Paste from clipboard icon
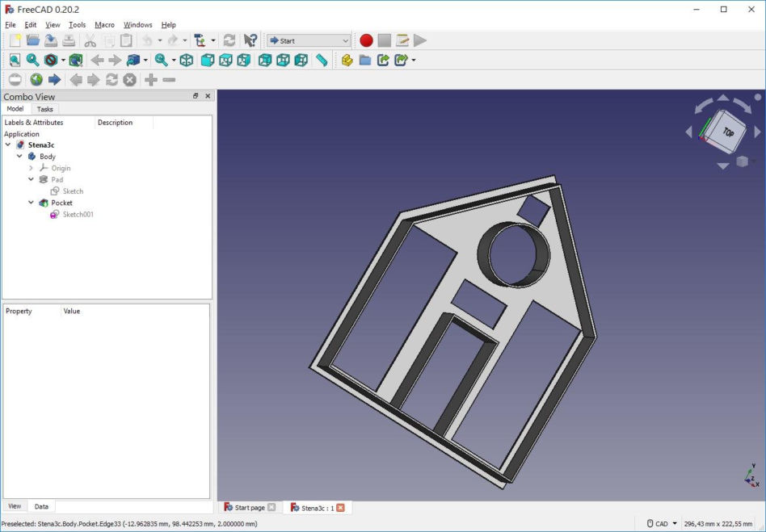This screenshot has width=766, height=532. coord(127,40)
